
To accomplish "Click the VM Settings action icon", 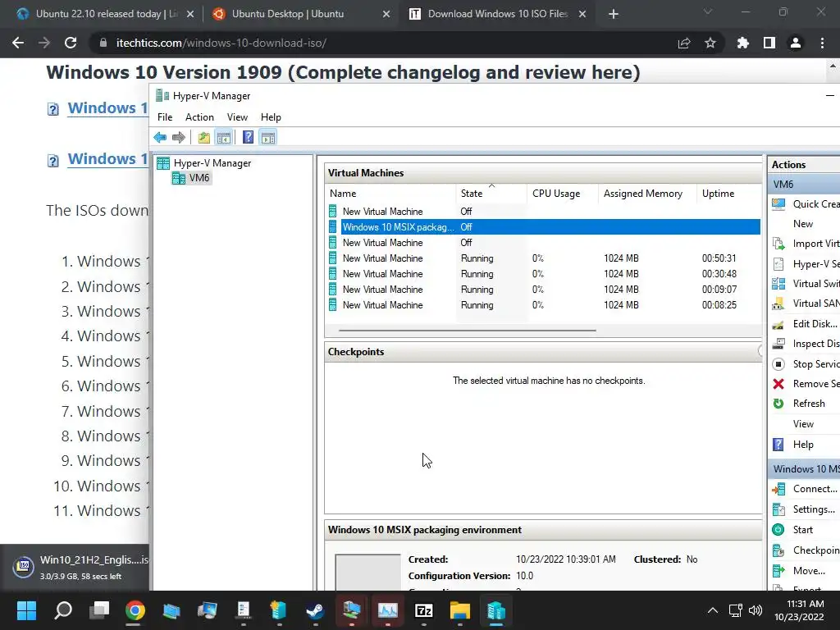I will point(778,509).
